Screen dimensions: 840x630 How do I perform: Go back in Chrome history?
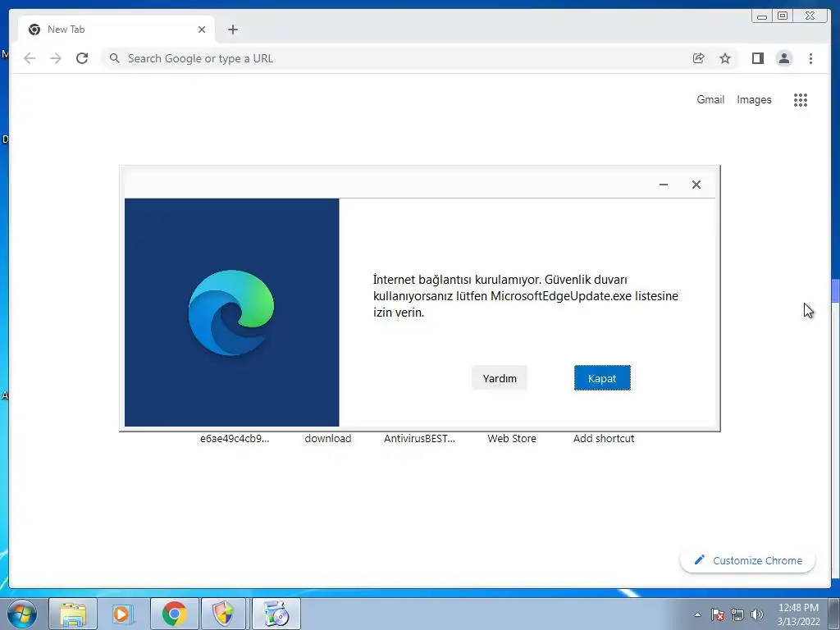30,58
